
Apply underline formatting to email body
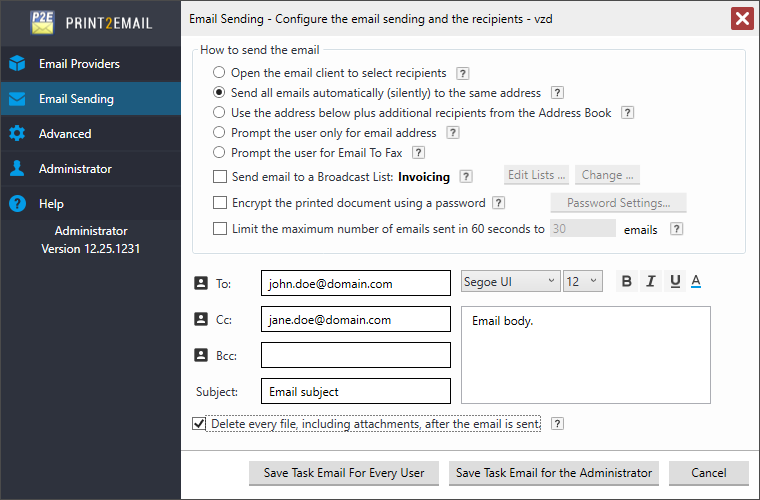pos(674,281)
